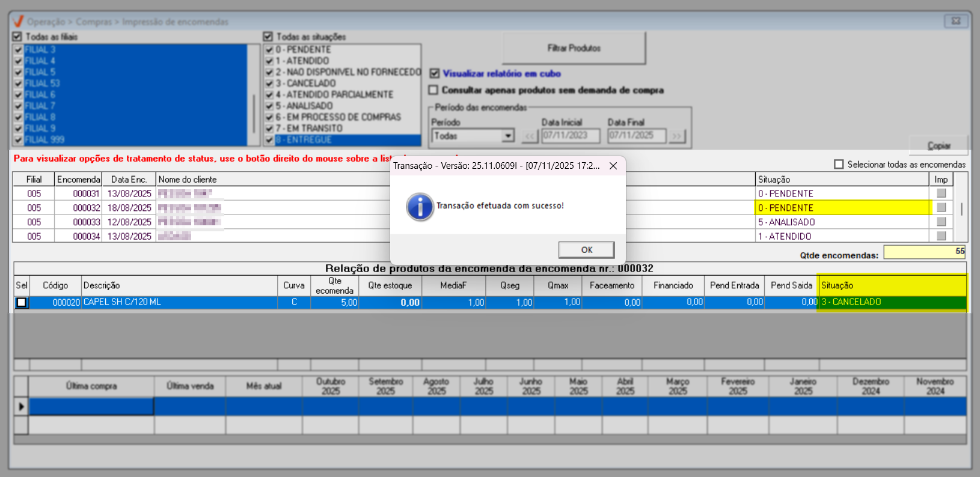980x477 pixels.
Task: Toggle the Todas as situações checkbox
Action: click(x=268, y=37)
